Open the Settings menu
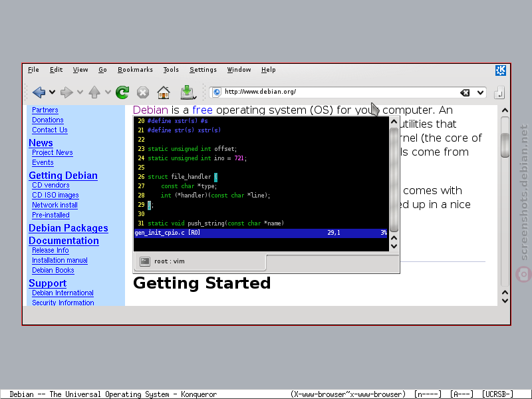532x399 pixels. (203, 70)
